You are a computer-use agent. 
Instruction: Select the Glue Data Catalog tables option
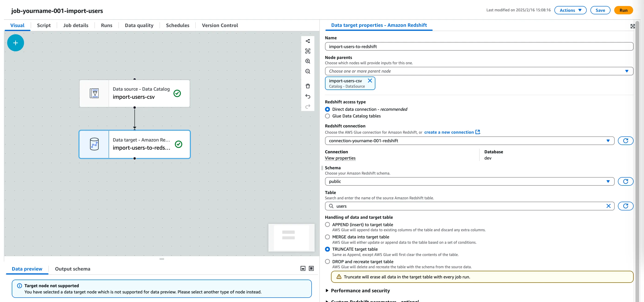pos(327,116)
